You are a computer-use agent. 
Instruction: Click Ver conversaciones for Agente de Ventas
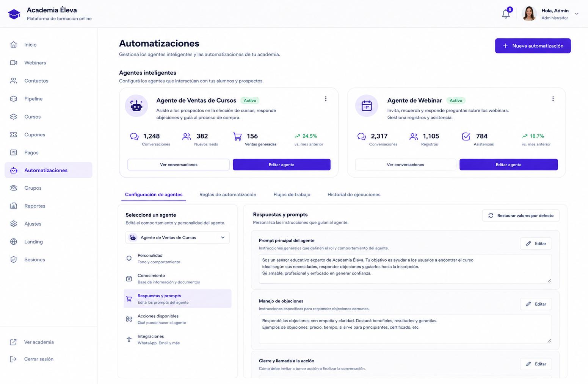click(179, 165)
